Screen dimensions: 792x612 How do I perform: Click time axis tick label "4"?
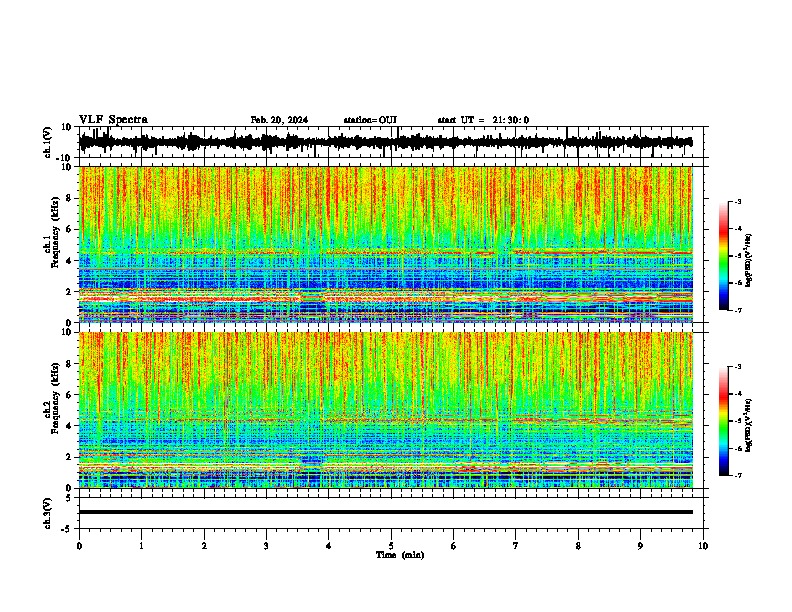coord(329,545)
